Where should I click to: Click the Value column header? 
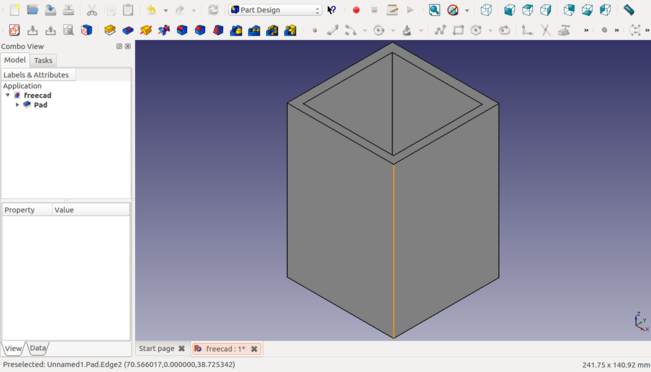[x=91, y=210]
